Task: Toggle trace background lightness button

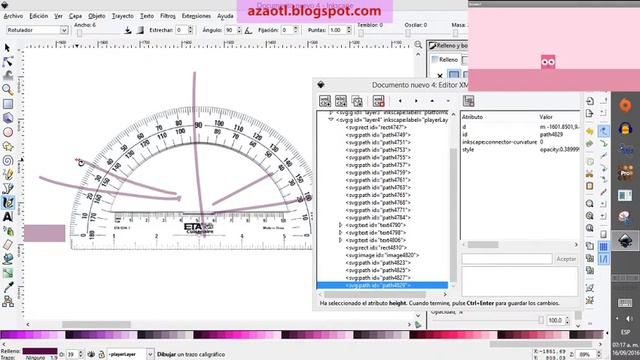Action: pos(140,30)
